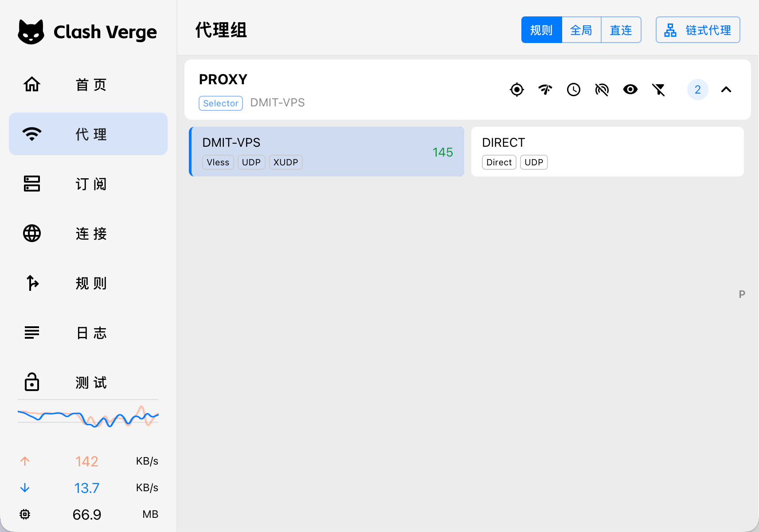Click the download arrow icon
Image resolution: width=759 pixels, height=532 pixels.
point(25,488)
